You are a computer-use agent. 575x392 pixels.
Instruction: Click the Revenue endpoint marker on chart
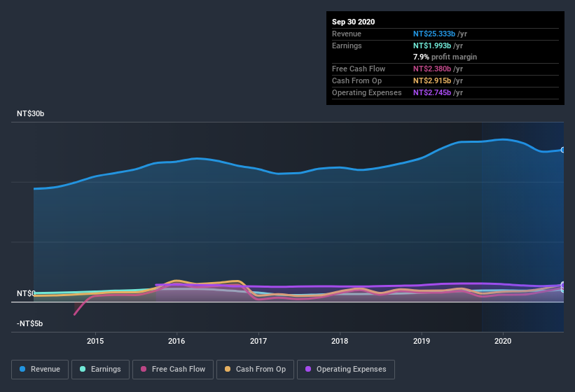click(563, 150)
